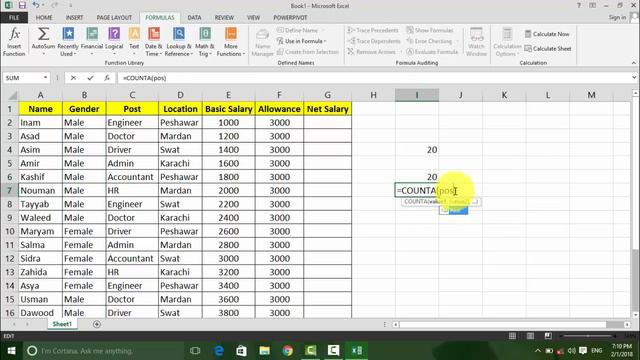Switch to the HOME tab

pyautogui.click(x=44, y=18)
